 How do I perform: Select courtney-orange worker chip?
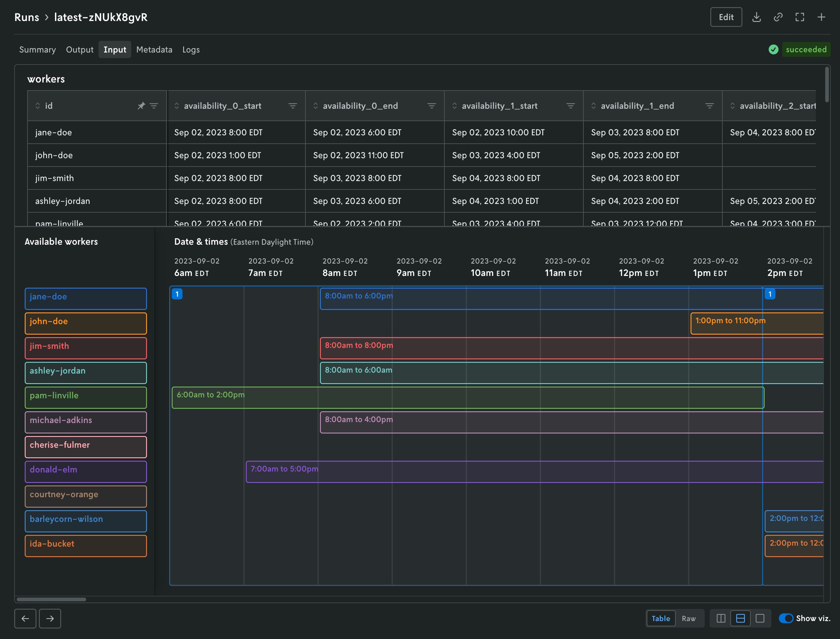coord(86,496)
